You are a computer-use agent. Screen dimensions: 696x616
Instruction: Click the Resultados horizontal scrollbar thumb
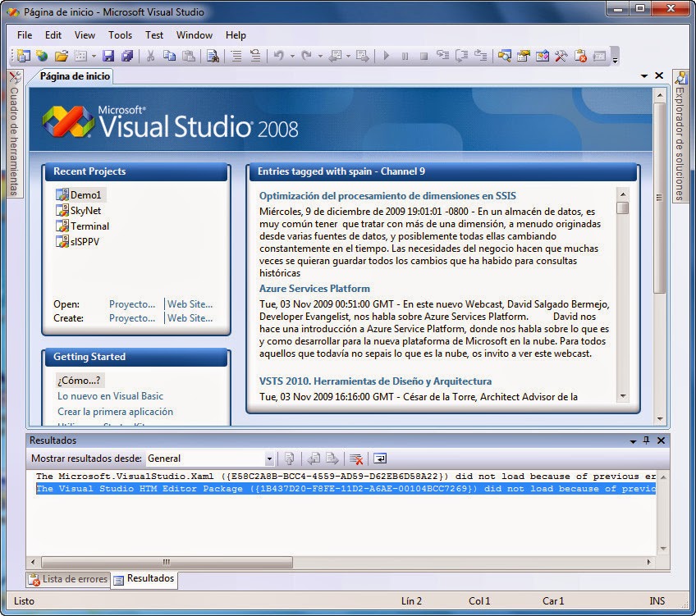[167, 562]
